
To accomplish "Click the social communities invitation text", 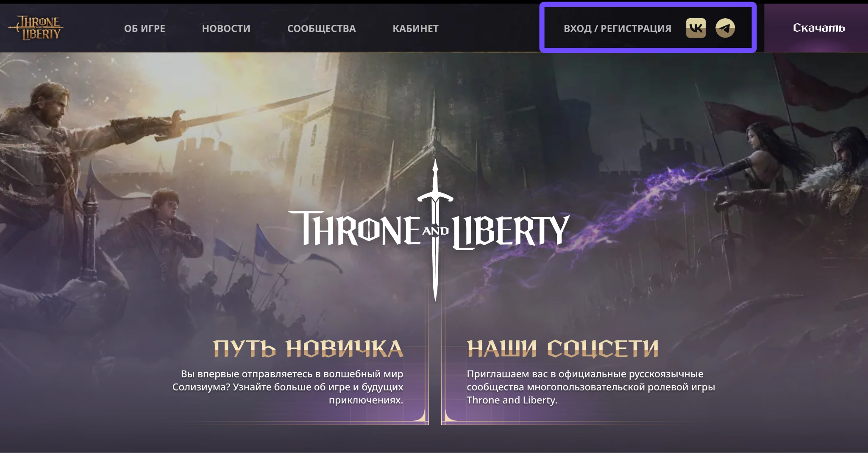I will click(x=591, y=387).
